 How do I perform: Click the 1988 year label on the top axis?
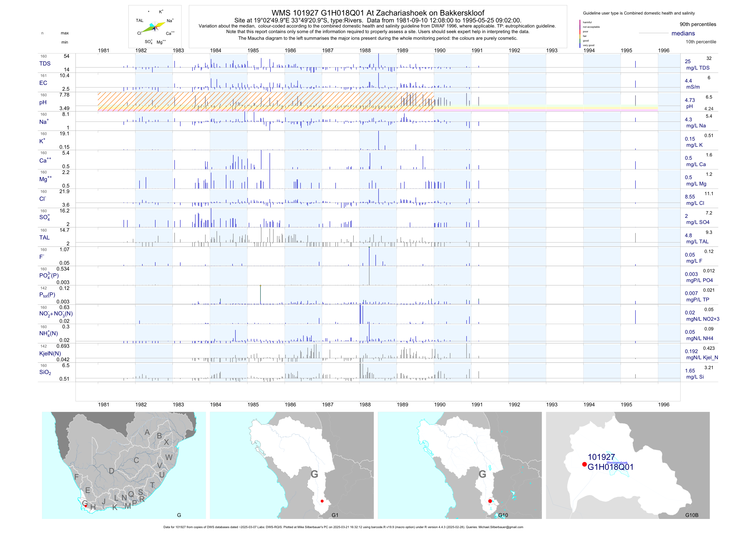click(x=365, y=50)
